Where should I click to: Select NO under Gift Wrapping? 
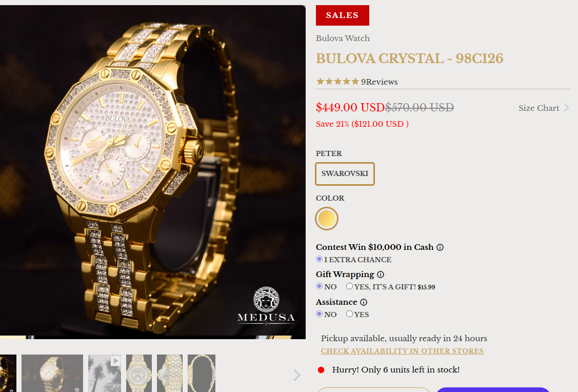tap(319, 286)
